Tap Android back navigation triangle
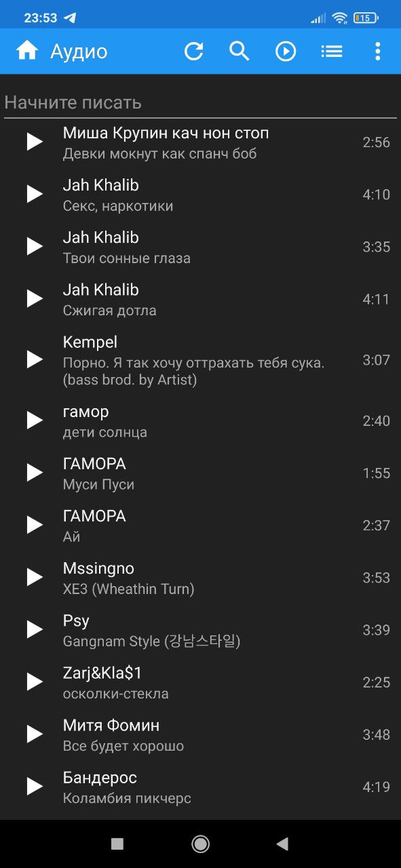The width and height of the screenshot is (401, 868). point(283,844)
